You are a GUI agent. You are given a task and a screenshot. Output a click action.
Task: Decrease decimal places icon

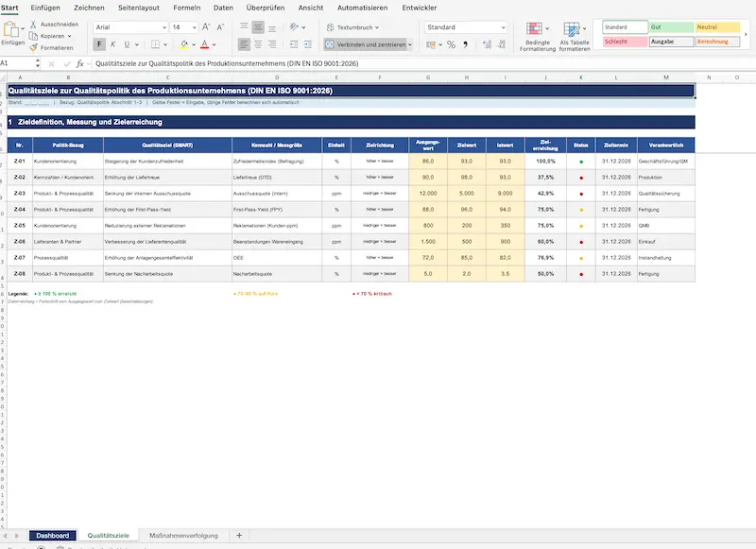point(502,44)
